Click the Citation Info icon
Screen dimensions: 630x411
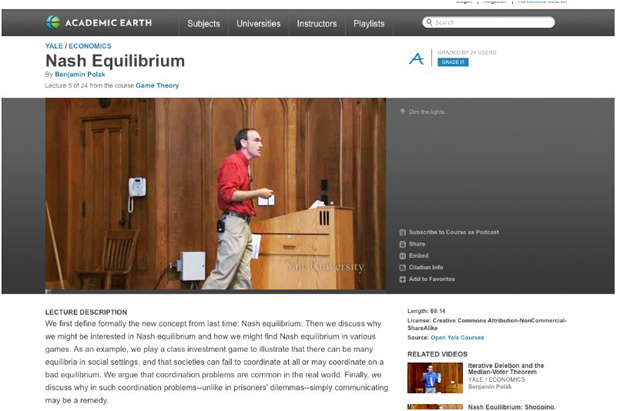(x=402, y=268)
